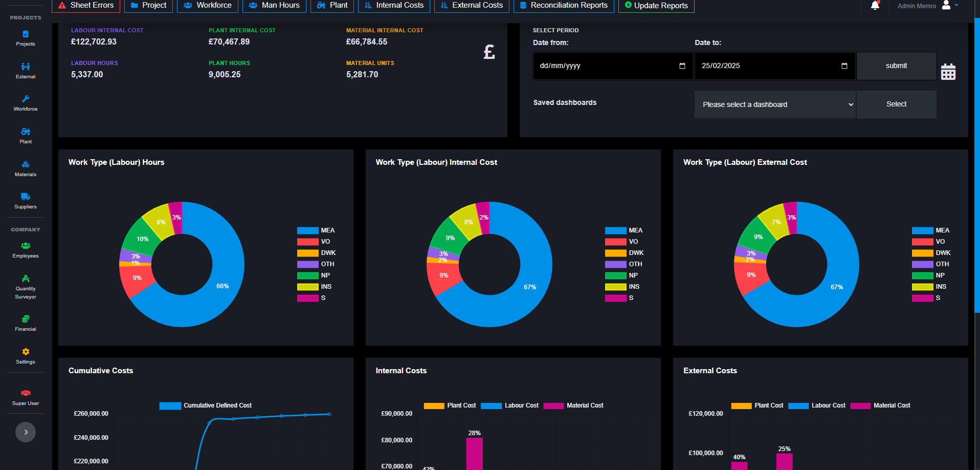Image resolution: width=980 pixels, height=470 pixels.
Task: Toggle MEA legend in Labour Hours chart
Action: pyautogui.click(x=316, y=230)
